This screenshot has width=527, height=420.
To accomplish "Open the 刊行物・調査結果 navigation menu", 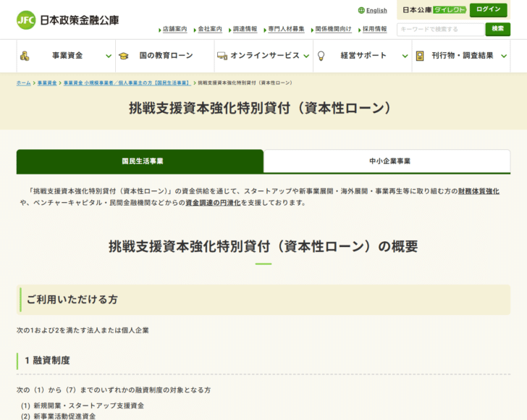I will 461,56.
